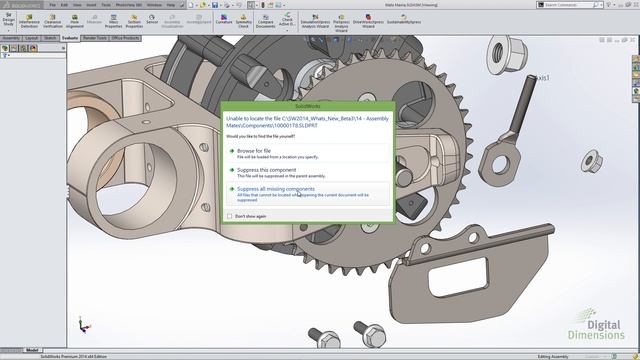Expand the FeatureManager panel chevron
This screenshot has width=640, height=360.
pyautogui.click(x=63, y=48)
